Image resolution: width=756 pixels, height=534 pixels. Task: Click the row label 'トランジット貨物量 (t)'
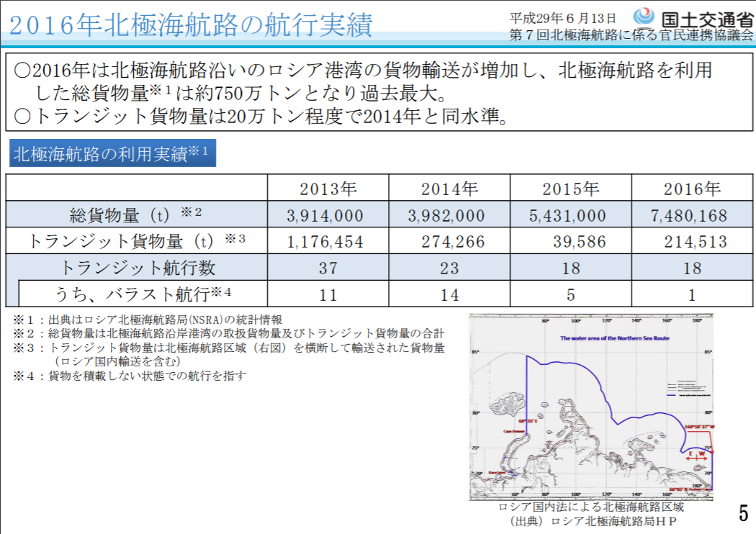click(x=137, y=240)
